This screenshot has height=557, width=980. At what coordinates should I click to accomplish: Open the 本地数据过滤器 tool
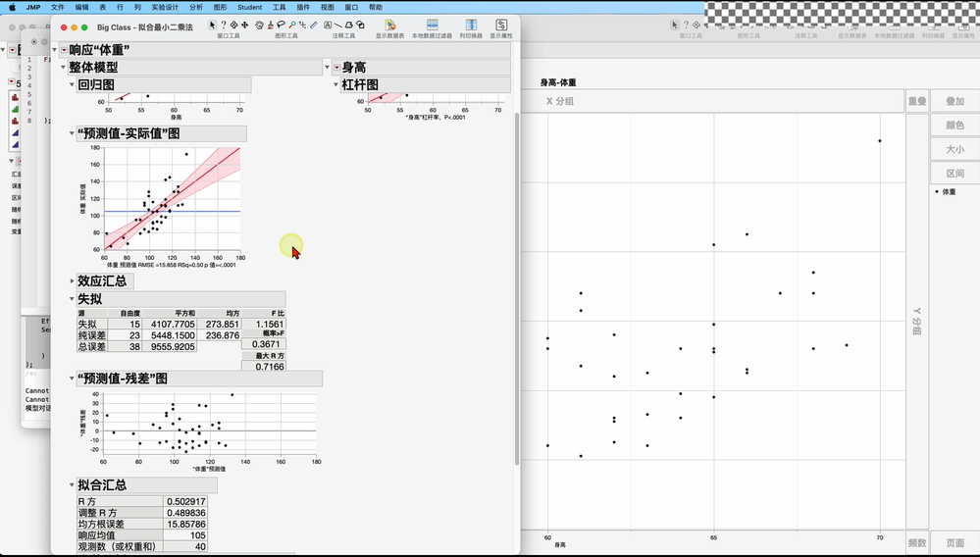point(432,25)
